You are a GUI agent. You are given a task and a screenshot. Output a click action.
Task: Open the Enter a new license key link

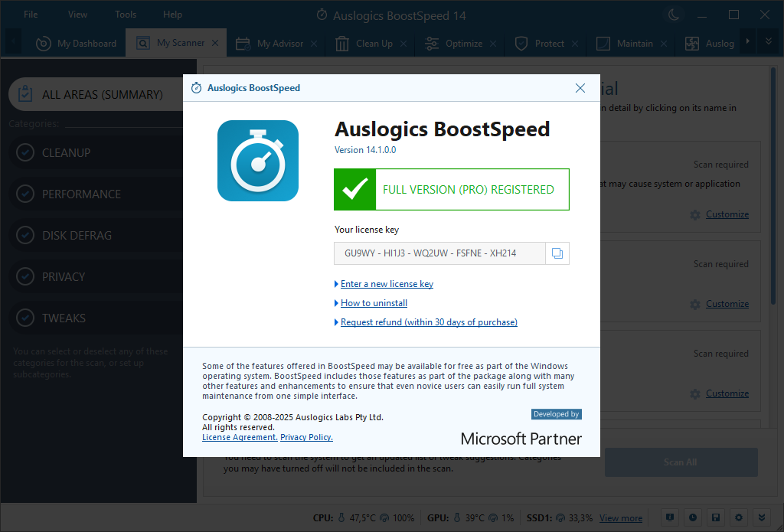click(387, 284)
